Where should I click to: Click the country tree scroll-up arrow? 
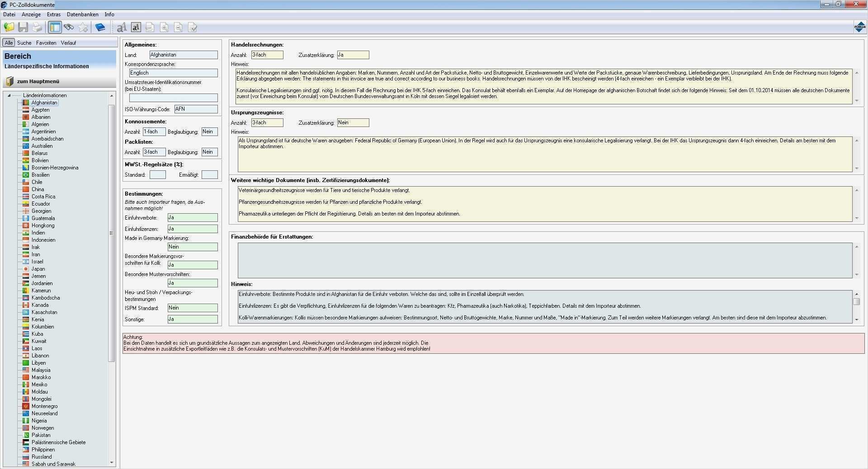112,96
